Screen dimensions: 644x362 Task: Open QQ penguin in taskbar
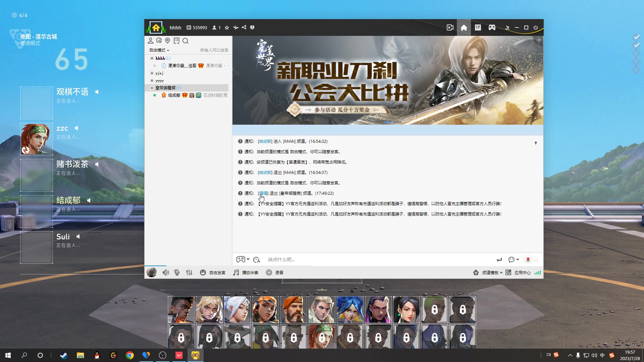(x=97, y=355)
